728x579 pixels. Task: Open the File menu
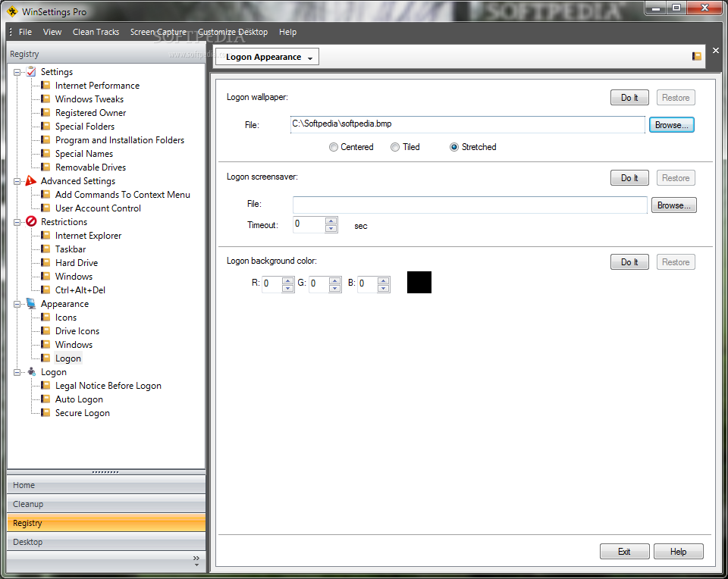[25, 32]
